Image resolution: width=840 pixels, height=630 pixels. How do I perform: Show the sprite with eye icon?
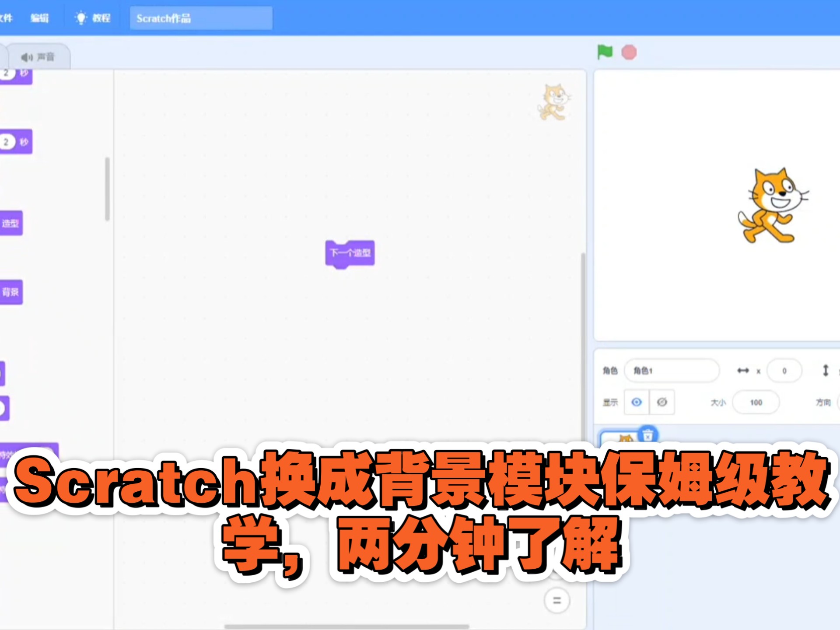(637, 402)
